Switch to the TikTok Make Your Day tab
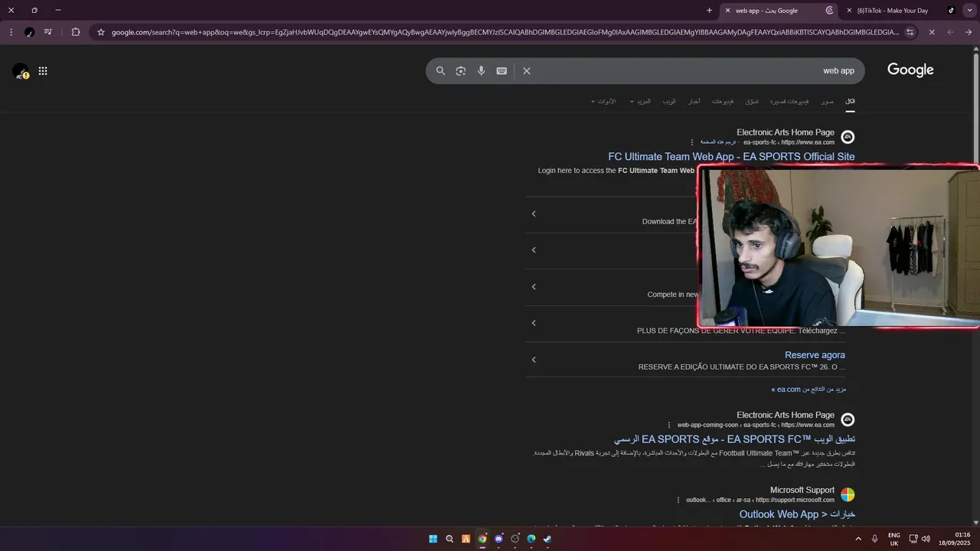980x551 pixels. coord(900,11)
